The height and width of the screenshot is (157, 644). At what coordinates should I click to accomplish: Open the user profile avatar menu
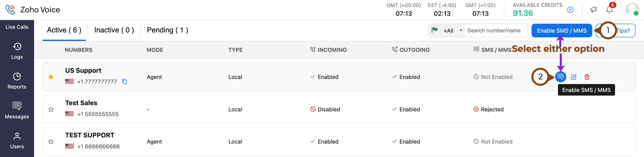632,10
